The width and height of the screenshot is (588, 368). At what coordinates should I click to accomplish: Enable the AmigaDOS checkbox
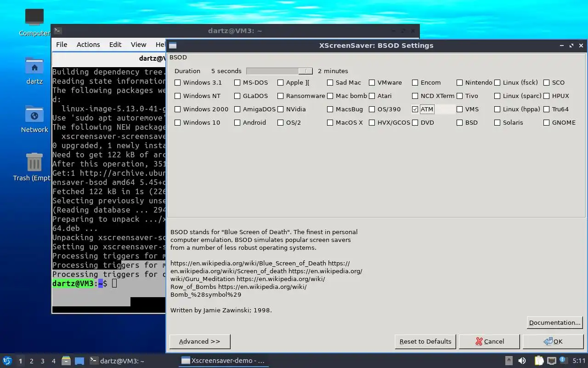point(237,109)
